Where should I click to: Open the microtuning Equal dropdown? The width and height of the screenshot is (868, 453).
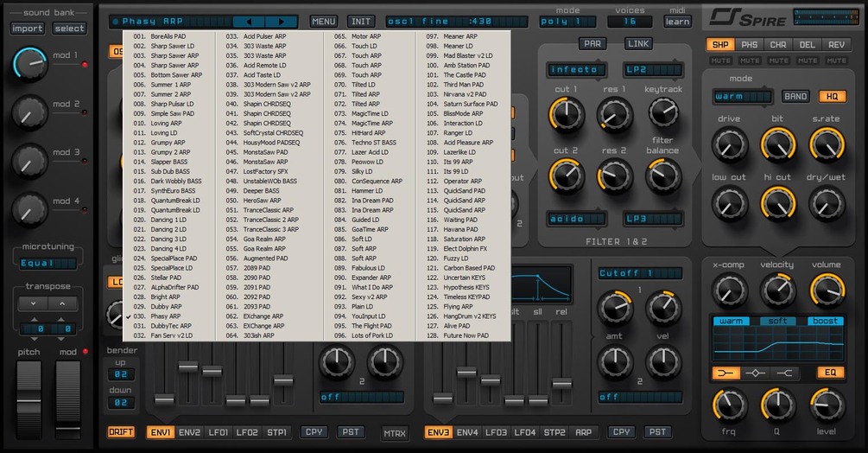48,264
